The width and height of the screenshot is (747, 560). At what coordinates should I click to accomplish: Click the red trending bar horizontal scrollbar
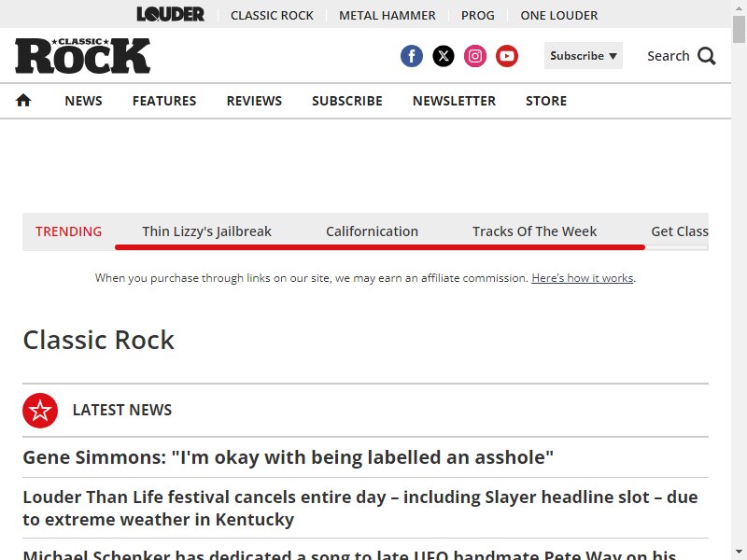coord(380,247)
